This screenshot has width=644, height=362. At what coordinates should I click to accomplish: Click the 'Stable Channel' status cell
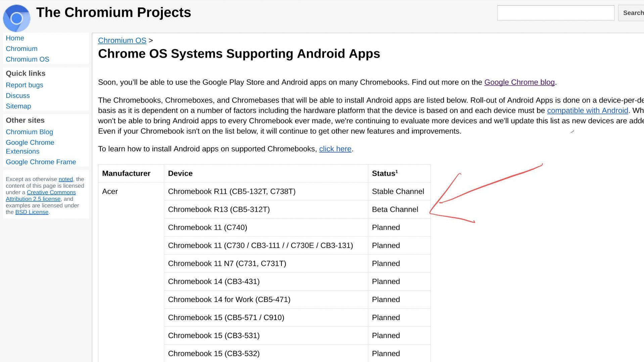point(399,192)
